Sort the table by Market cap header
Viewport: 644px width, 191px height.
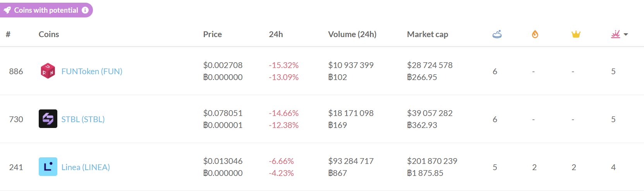(x=427, y=34)
